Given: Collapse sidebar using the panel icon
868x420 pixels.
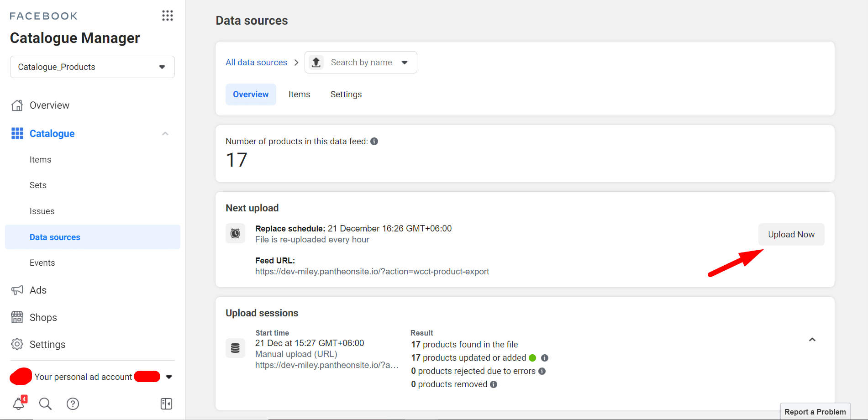Looking at the screenshot, I should 166,404.
